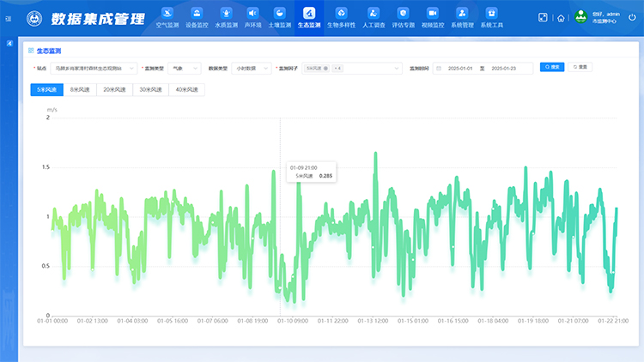Click the 重置 reset button

[580, 67]
